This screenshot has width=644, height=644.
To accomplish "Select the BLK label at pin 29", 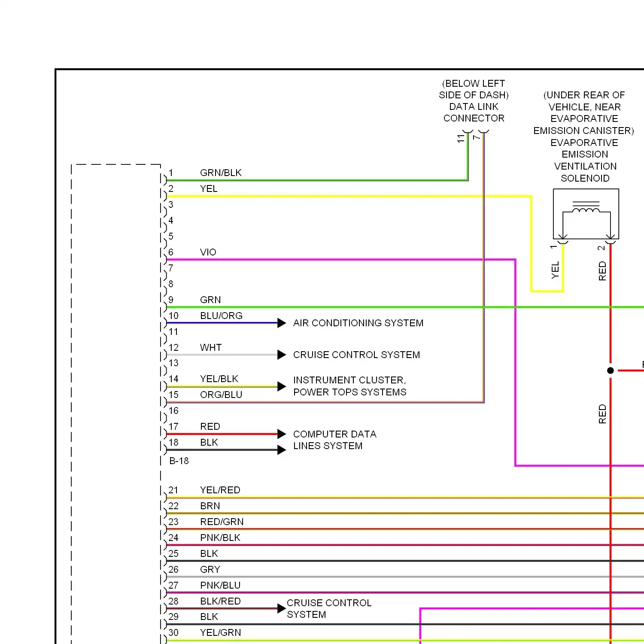I will [x=209, y=617].
